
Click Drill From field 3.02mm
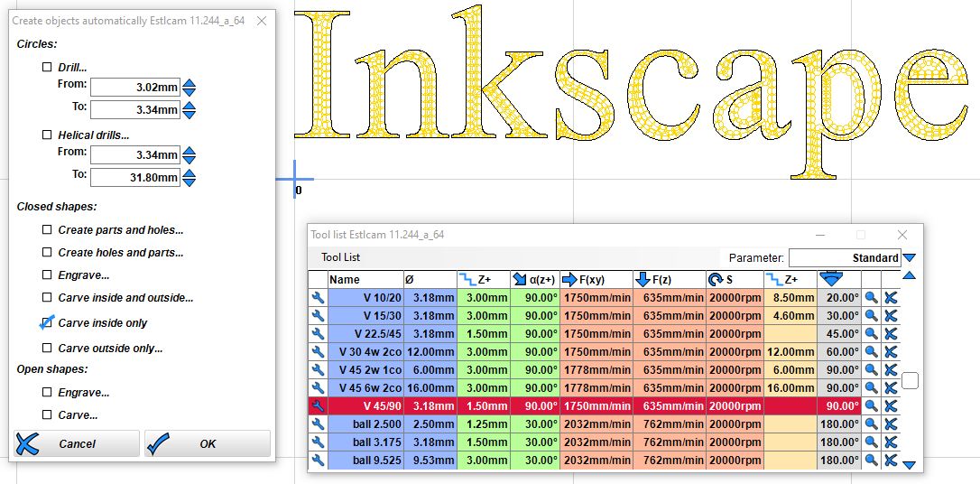pos(135,88)
